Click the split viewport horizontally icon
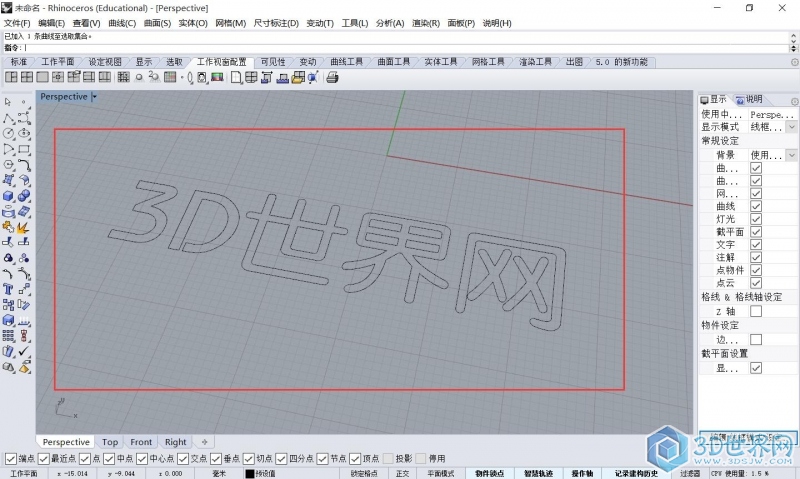800x479 pixels. [x=89, y=77]
